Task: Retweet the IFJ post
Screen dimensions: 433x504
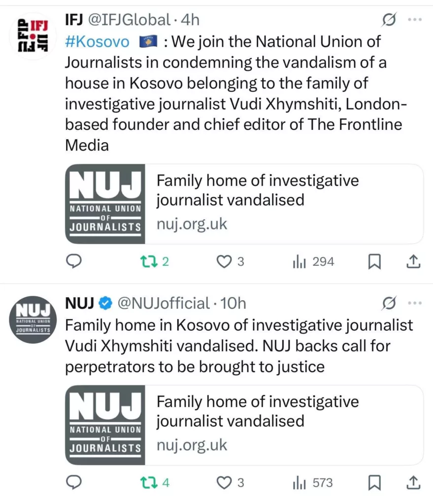Action: pyautogui.click(x=147, y=262)
